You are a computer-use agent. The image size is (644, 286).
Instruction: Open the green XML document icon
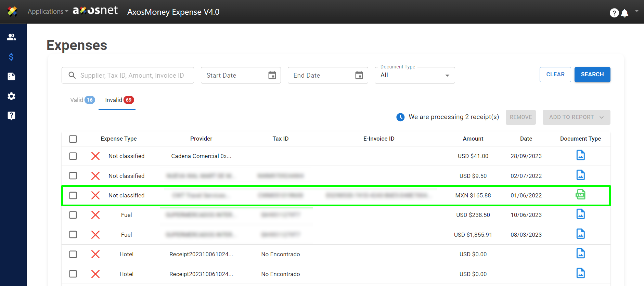580,195
